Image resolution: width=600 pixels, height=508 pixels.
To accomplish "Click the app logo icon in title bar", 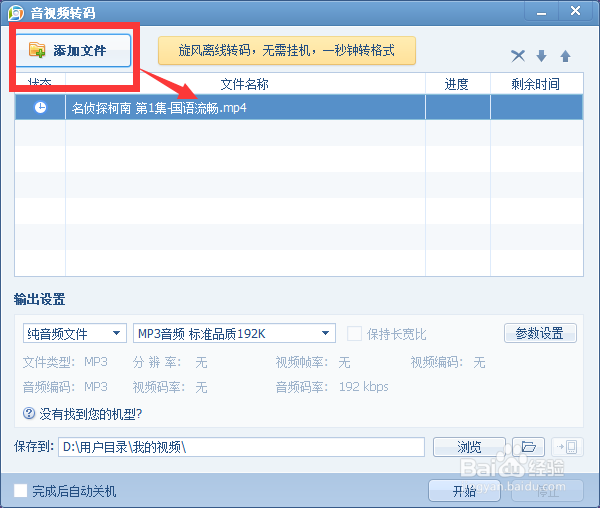I will pos(16,13).
